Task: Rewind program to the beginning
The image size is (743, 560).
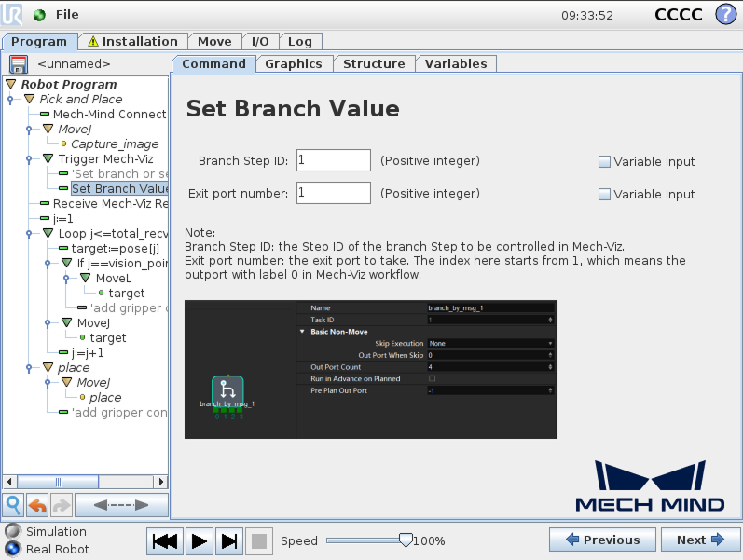Action: (165, 541)
